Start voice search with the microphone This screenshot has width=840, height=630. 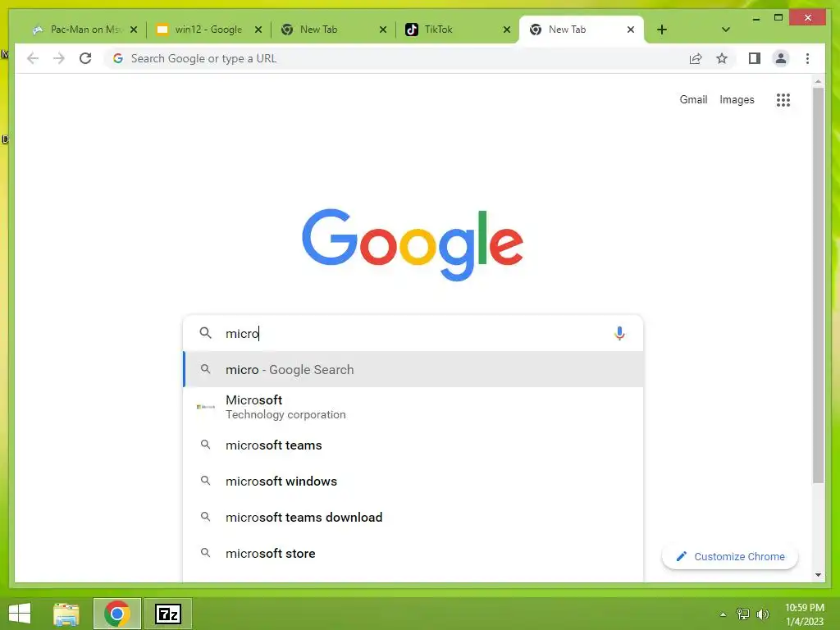pos(619,333)
